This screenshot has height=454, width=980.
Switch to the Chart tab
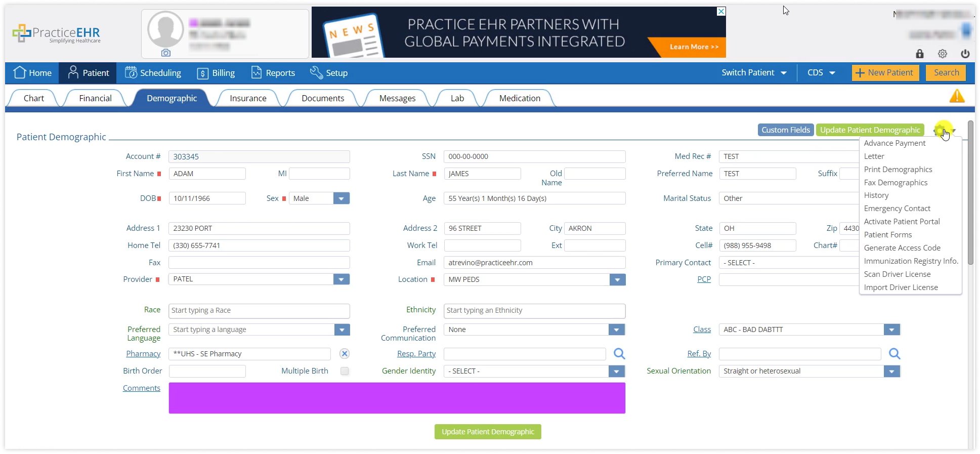pos(34,98)
